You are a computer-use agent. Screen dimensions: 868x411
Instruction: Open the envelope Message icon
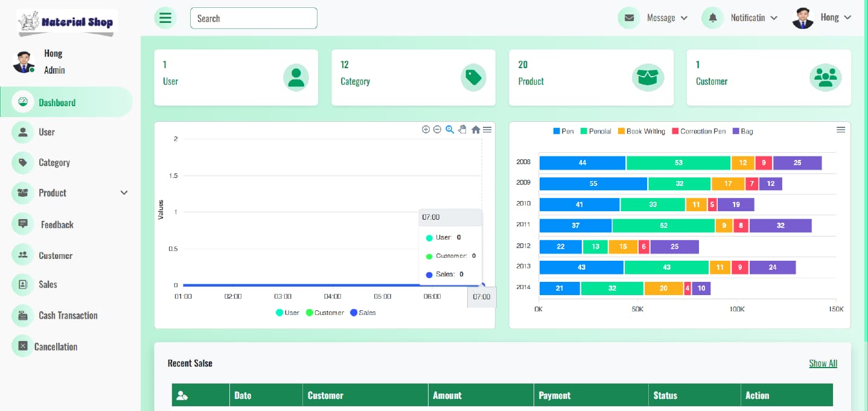pos(629,18)
